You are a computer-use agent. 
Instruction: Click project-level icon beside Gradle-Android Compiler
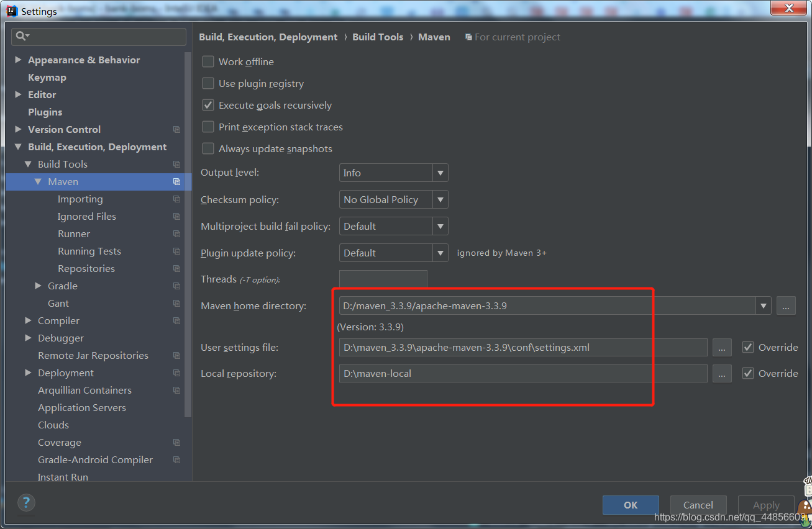(x=177, y=460)
